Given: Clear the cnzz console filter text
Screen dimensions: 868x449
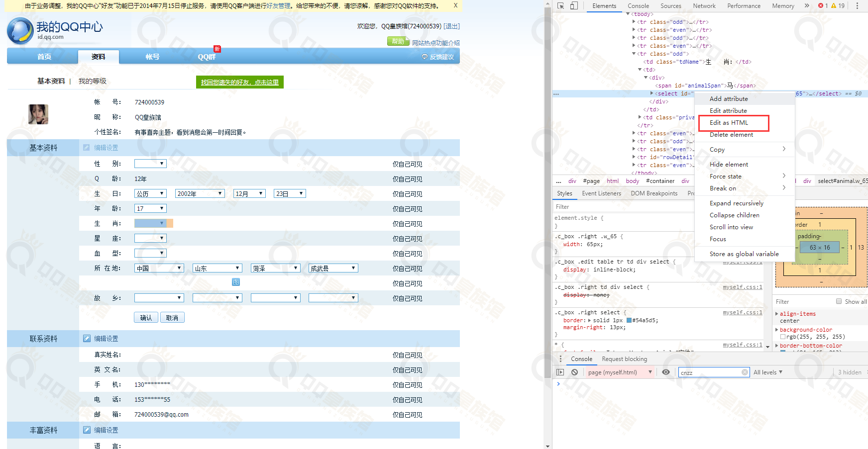Looking at the screenshot, I should (745, 372).
